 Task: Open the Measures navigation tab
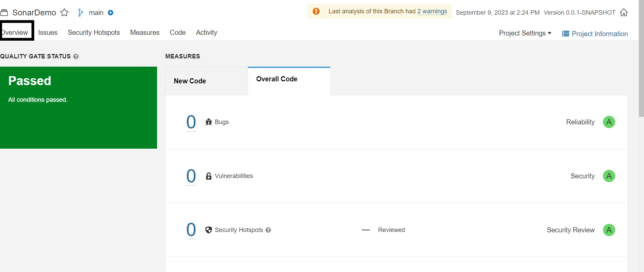(x=145, y=32)
